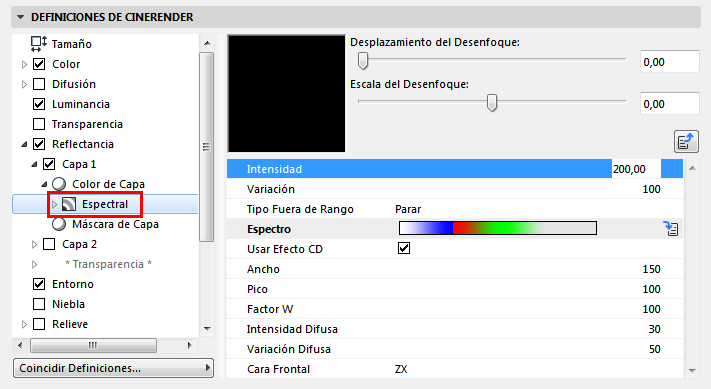Collapse the Capa 1 node

tap(34, 165)
